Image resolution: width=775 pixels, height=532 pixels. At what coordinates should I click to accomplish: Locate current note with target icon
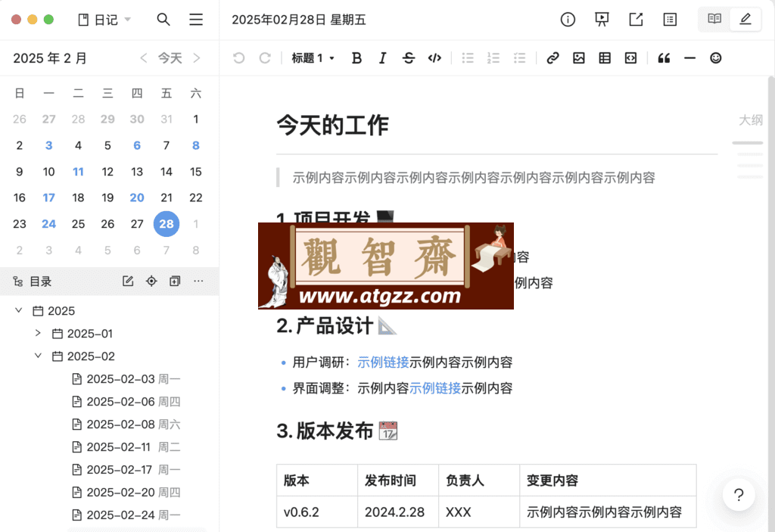click(x=151, y=282)
